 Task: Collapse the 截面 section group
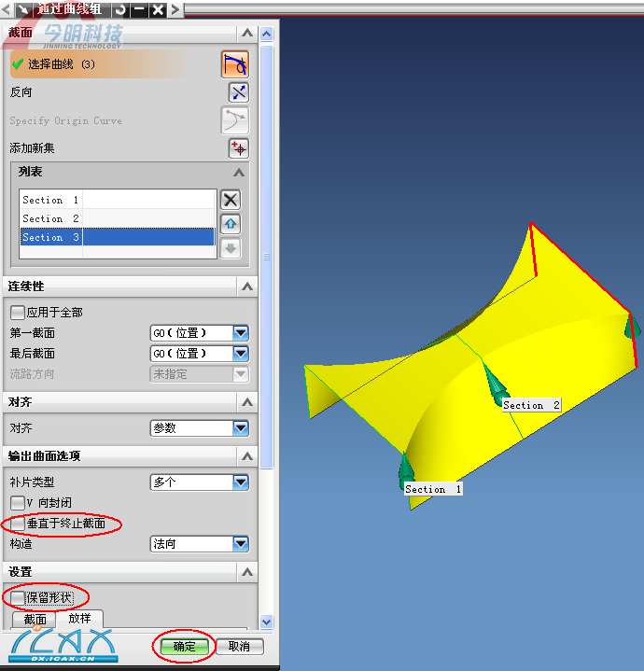click(247, 33)
